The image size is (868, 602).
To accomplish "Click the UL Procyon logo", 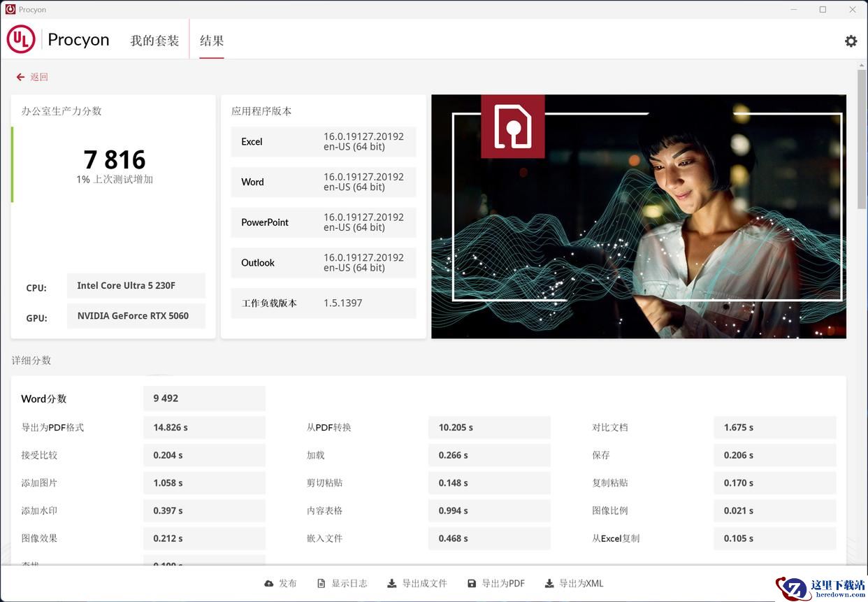I will click(x=21, y=40).
